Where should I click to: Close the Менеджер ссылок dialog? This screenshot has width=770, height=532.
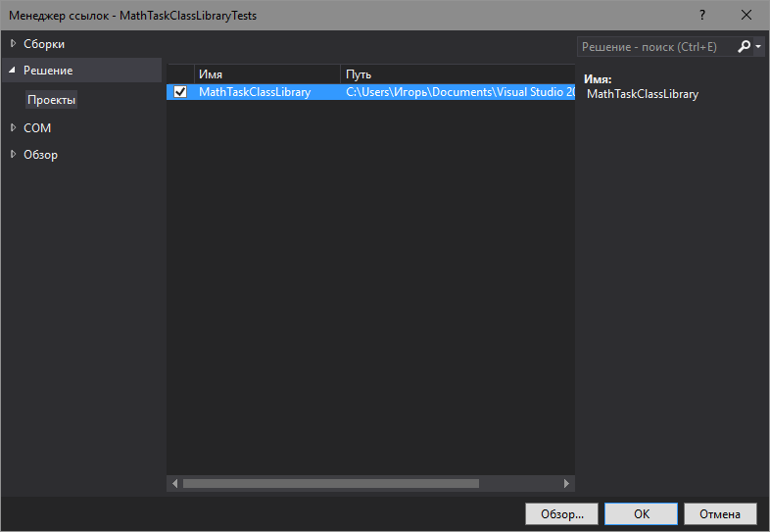coord(746,16)
